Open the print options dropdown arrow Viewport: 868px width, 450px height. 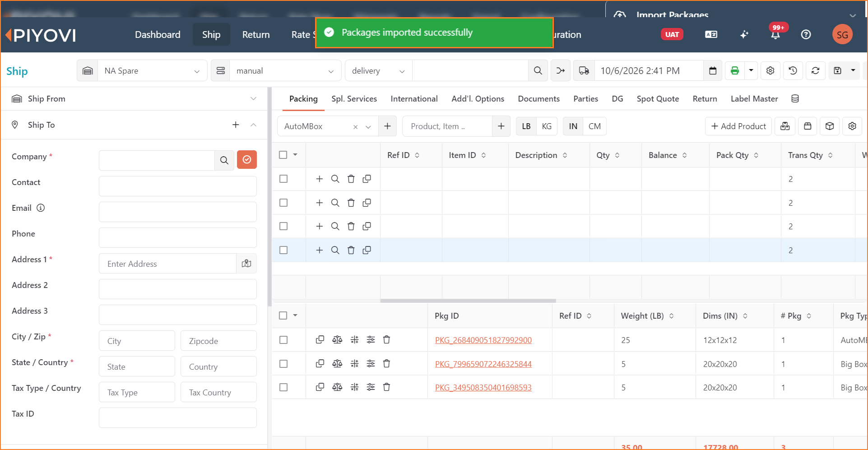pos(751,71)
